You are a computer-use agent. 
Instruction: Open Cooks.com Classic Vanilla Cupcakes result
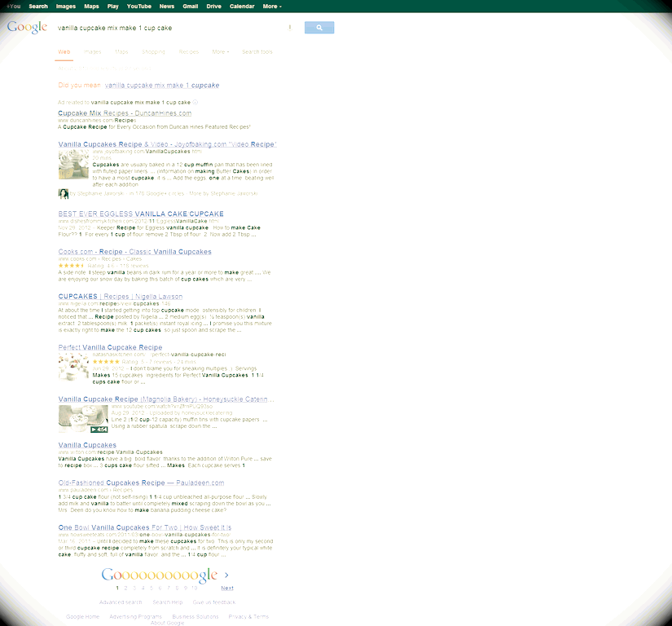coord(135,252)
